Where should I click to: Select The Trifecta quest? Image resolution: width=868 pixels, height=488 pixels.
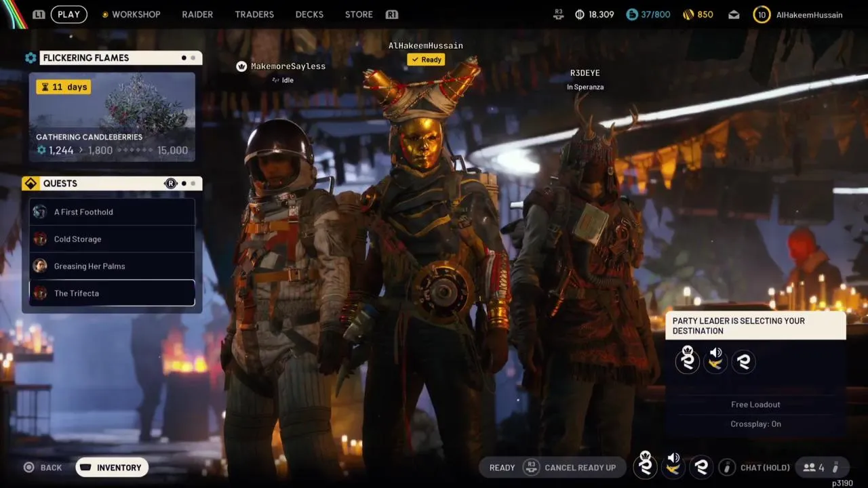tap(112, 293)
